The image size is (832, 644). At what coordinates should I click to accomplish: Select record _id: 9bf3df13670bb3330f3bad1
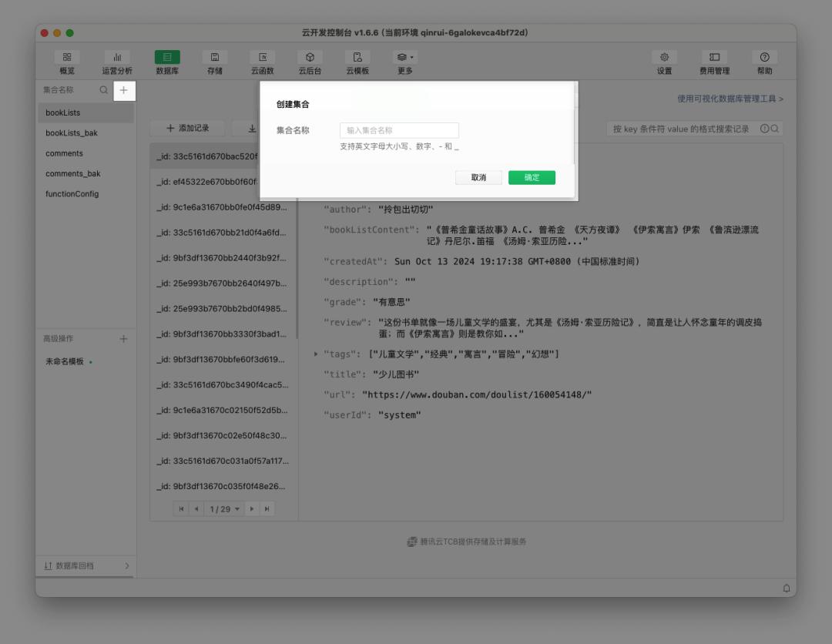tap(223, 334)
